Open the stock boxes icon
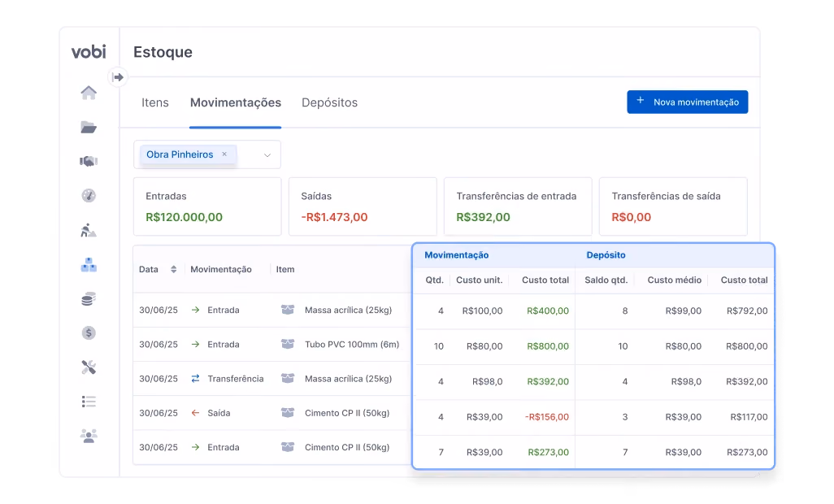Screen dimensions: 834x504 point(89,265)
